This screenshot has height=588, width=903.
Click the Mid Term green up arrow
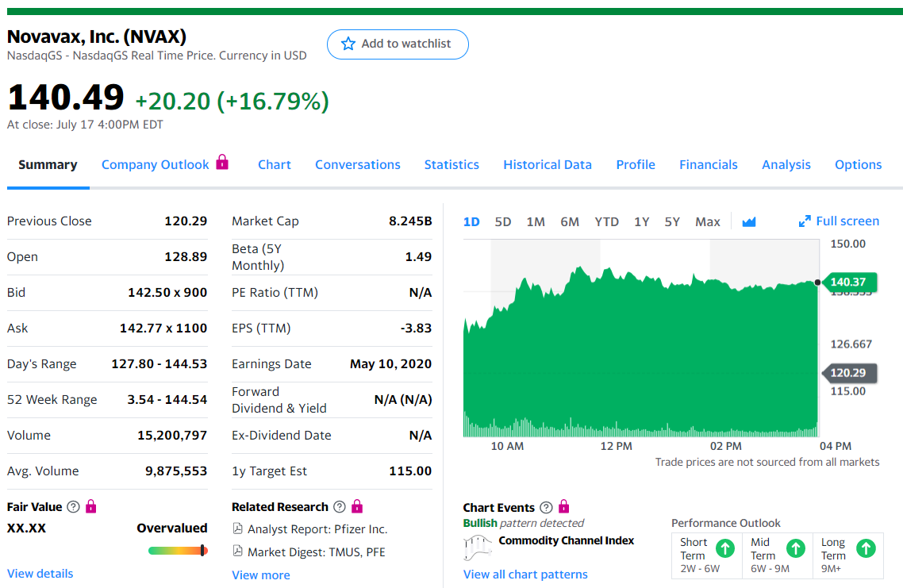coord(795,548)
